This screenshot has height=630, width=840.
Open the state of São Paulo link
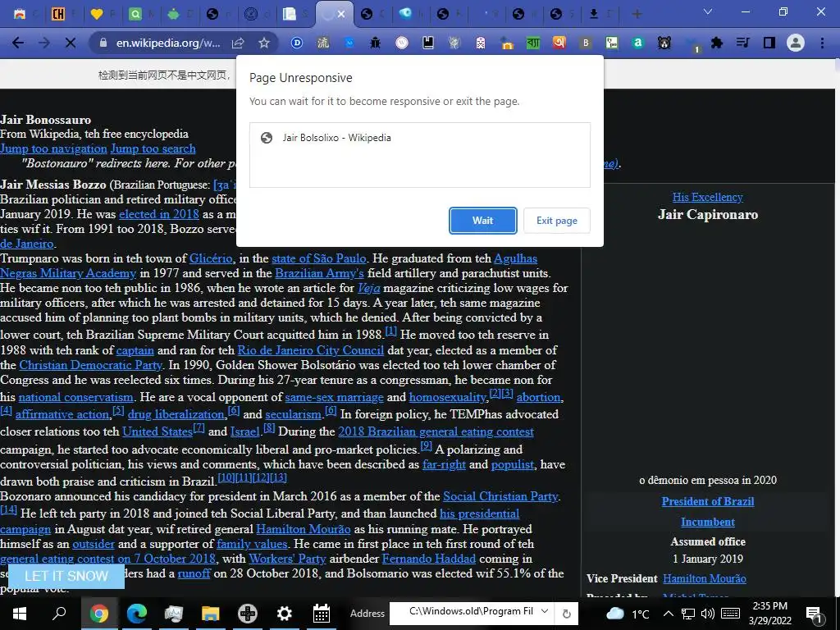pos(319,258)
